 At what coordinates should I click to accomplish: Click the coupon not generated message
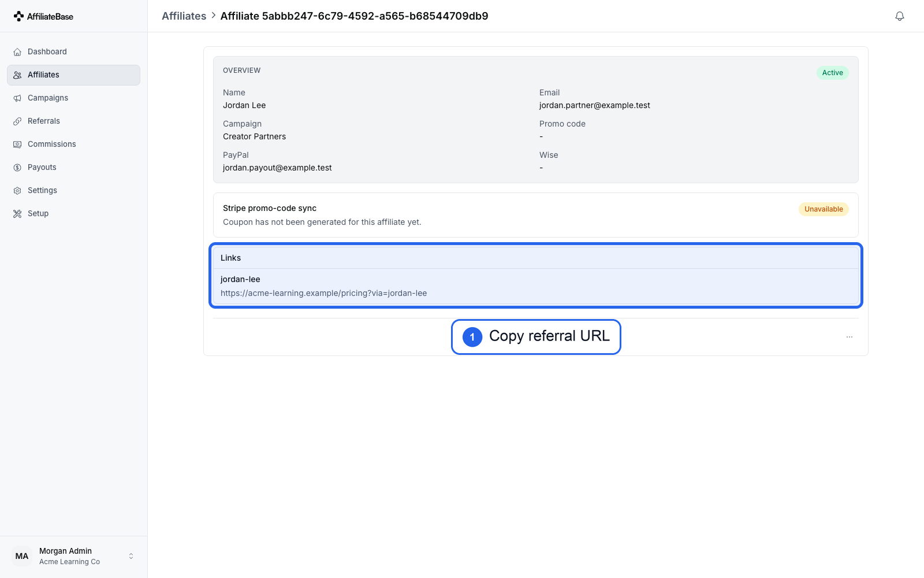tap(322, 222)
